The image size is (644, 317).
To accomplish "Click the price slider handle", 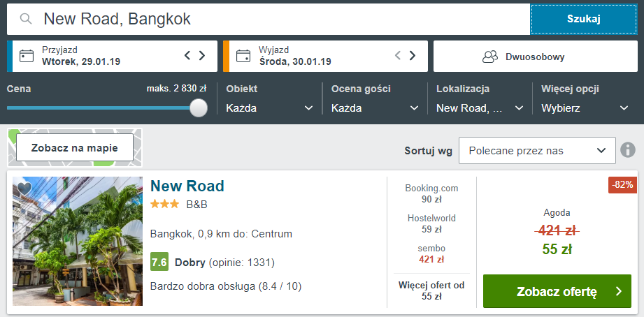I will (x=199, y=108).
